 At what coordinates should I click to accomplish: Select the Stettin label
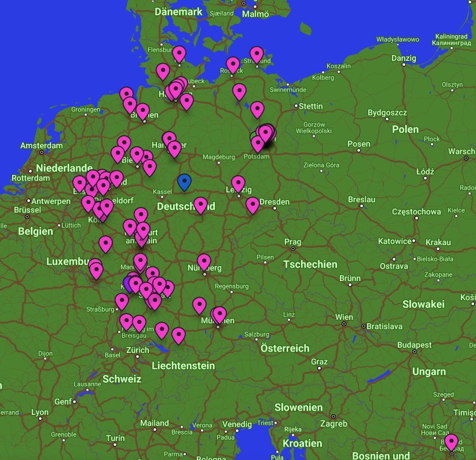[310, 106]
